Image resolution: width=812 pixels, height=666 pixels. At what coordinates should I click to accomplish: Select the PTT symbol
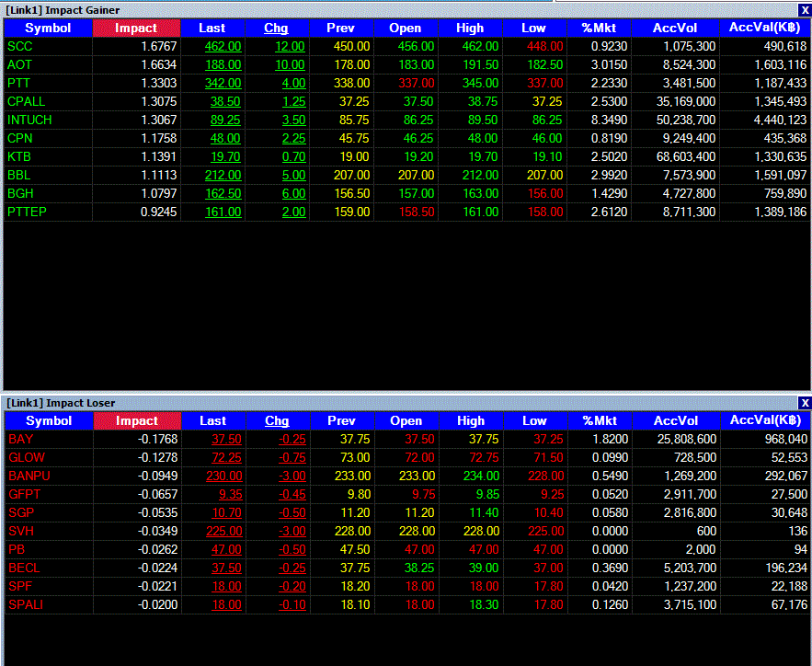18,83
